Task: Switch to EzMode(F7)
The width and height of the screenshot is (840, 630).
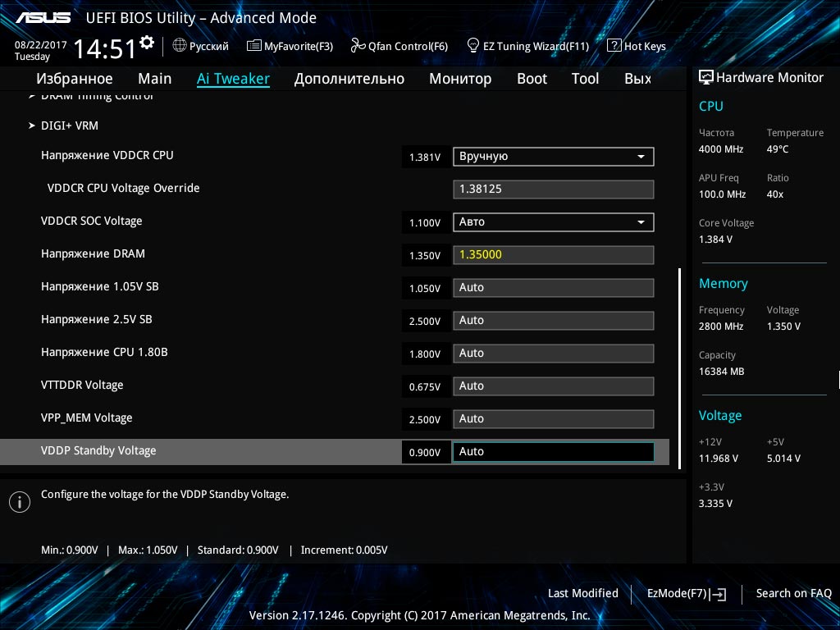Action: 687,594
